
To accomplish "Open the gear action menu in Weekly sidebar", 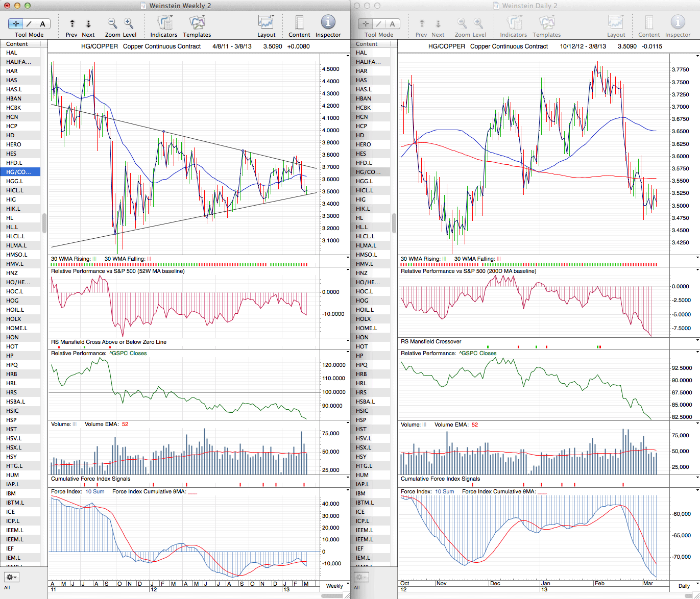I will click(12, 577).
